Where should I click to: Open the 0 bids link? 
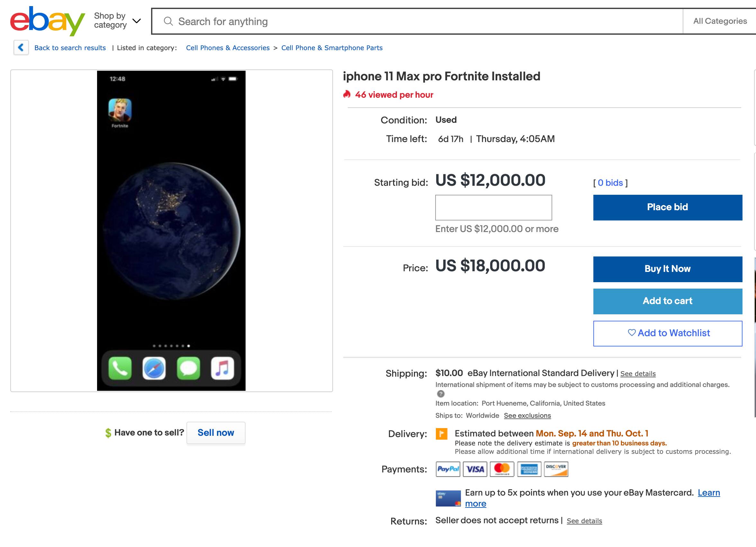610,183
